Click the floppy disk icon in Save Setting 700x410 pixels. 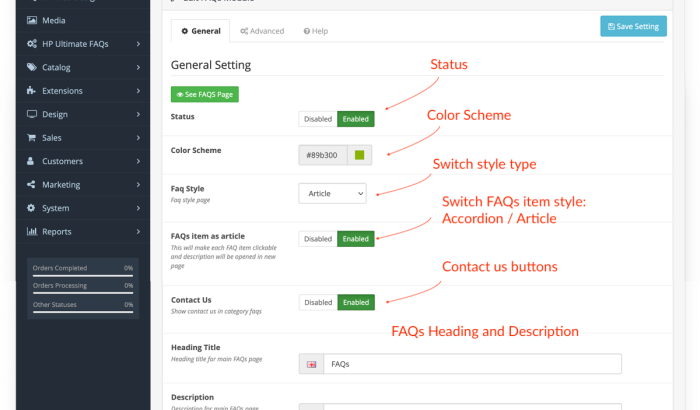pyautogui.click(x=611, y=27)
